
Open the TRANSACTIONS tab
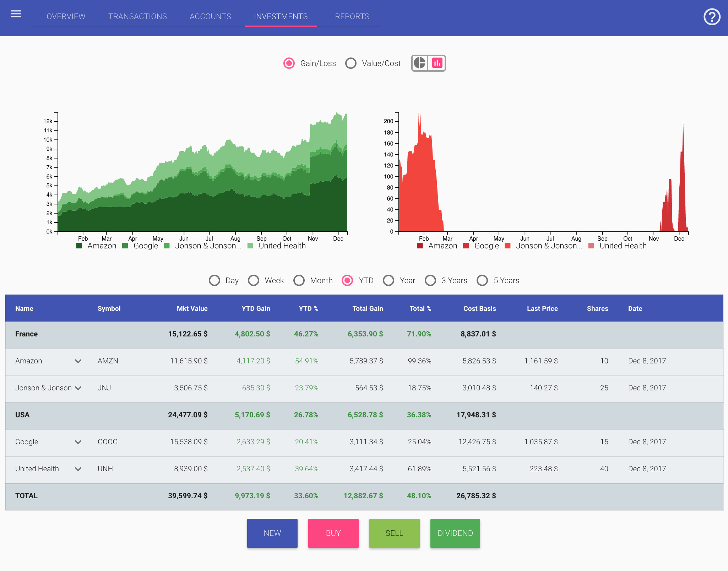coord(137,16)
